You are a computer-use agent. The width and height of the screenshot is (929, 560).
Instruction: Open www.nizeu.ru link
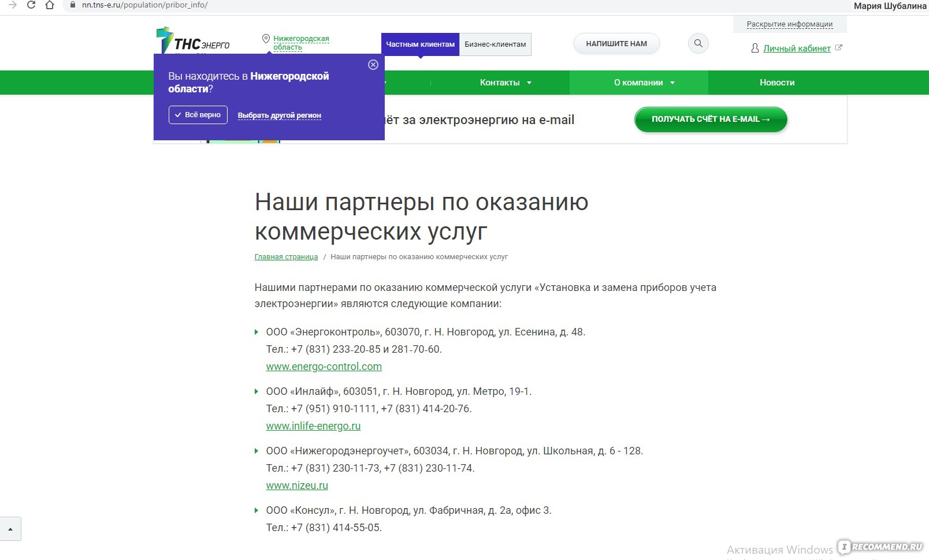click(x=297, y=486)
